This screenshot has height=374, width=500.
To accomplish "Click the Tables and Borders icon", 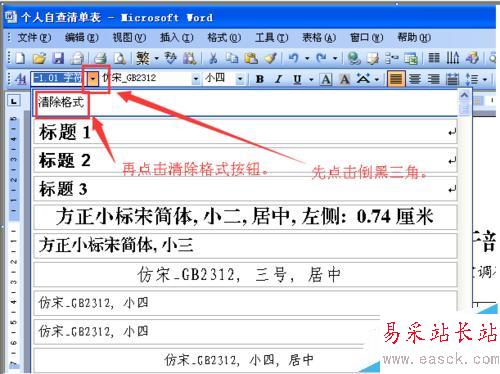I will [373, 58].
